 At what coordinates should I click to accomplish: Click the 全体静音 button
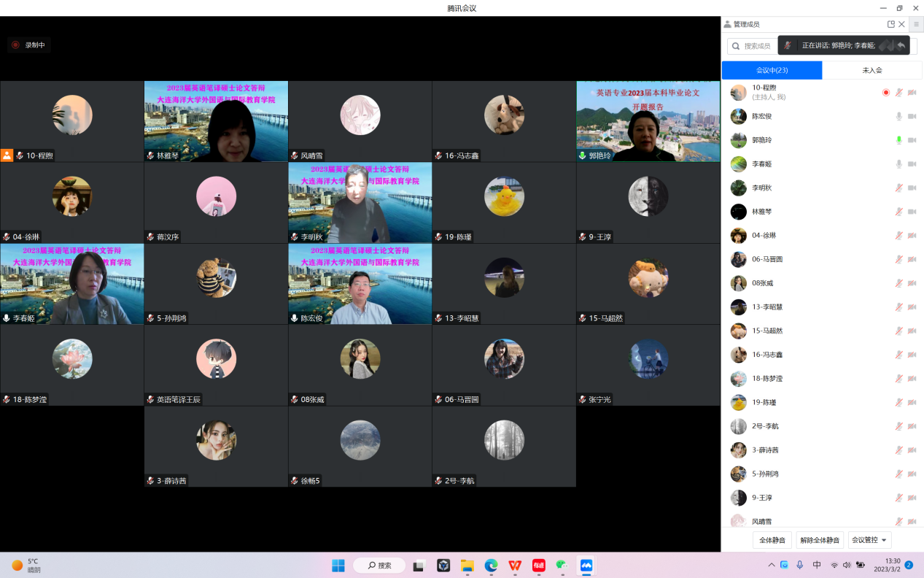[772, 540]
